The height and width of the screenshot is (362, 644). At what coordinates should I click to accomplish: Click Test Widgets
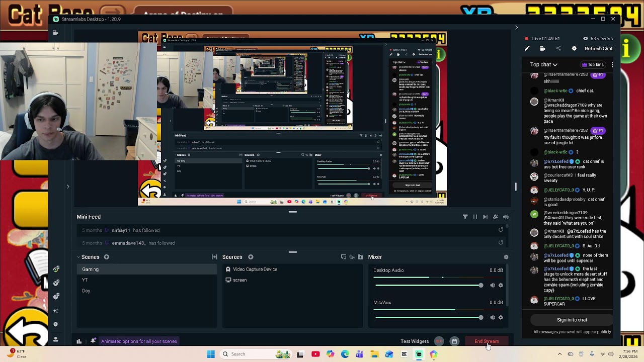(x=415, y=341)
